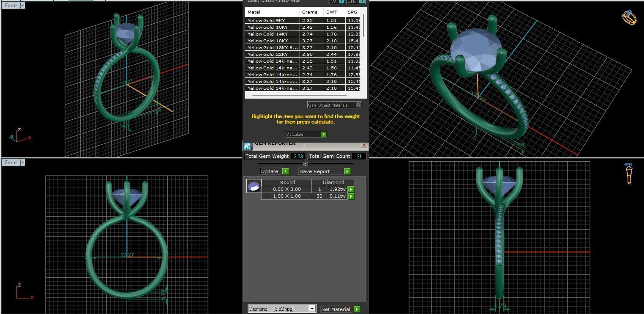Click the 1.92tw weight cell
Screen dimensions: 644x314
(337, 189)
